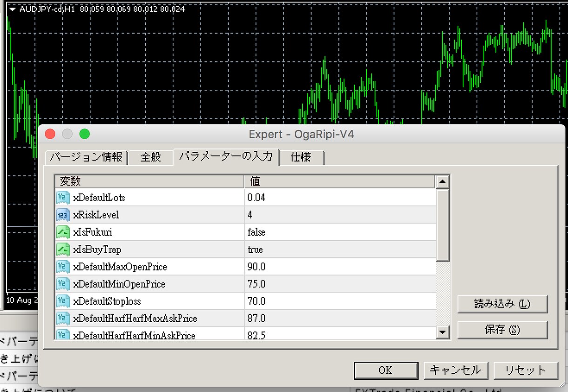
Task: Load a preset with 読み込み (L)
Action: pos(502,304)
